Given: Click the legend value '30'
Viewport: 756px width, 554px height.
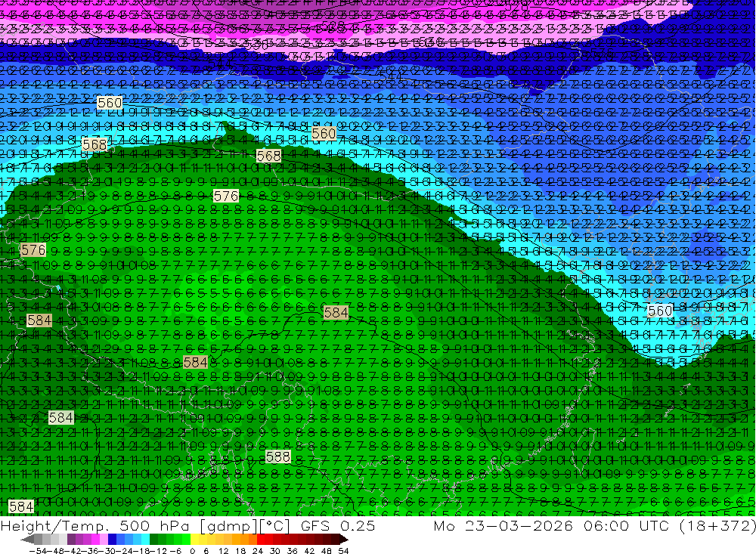Looking at the screenshot, I should pyautogui.click(x=275, y=551).
